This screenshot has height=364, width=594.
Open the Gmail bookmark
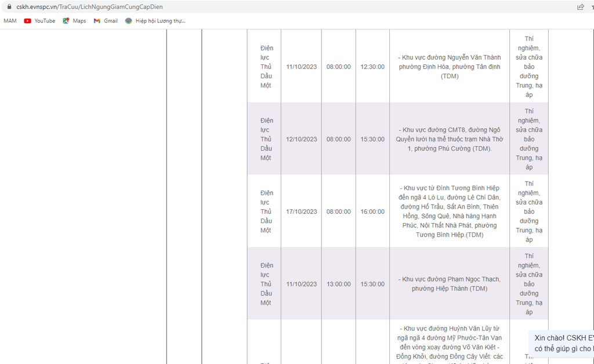point(106,21)
